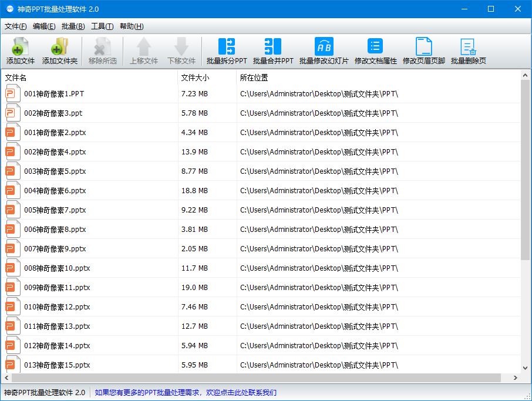
Task: Click the 文件大小 column header
Action: click(200, 76)
